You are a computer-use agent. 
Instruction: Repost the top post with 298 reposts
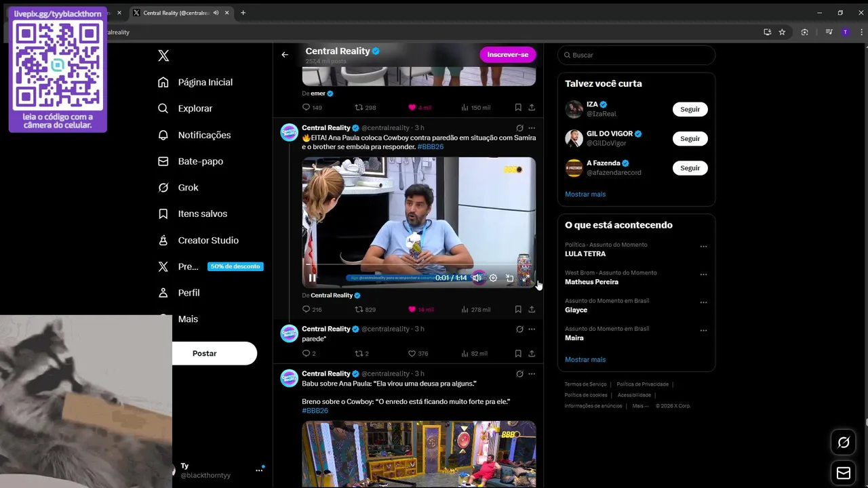[x=366, y=107]
